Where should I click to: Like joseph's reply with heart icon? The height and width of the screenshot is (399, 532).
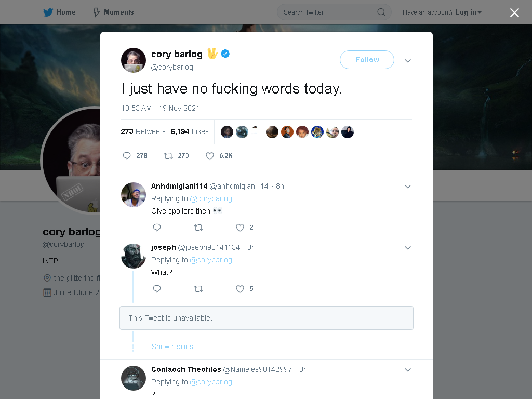coord(240,289)
